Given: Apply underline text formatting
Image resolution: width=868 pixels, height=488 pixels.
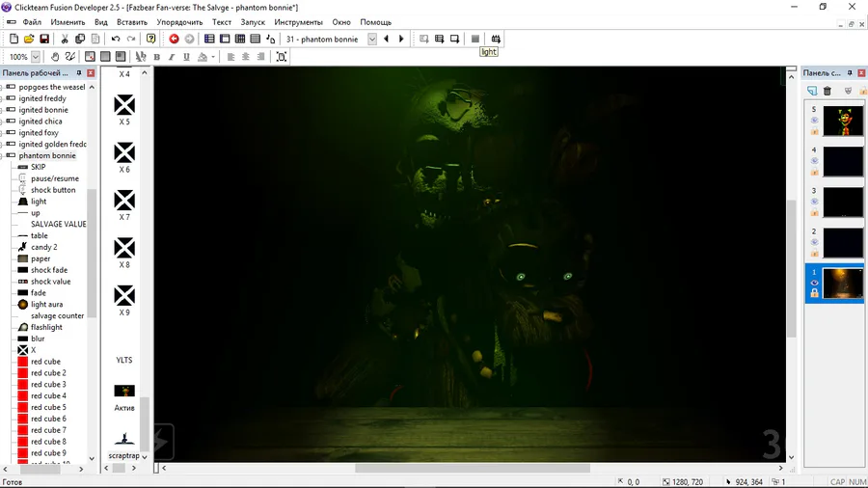Looking at the screenshot, I should (x=186, y=57).
